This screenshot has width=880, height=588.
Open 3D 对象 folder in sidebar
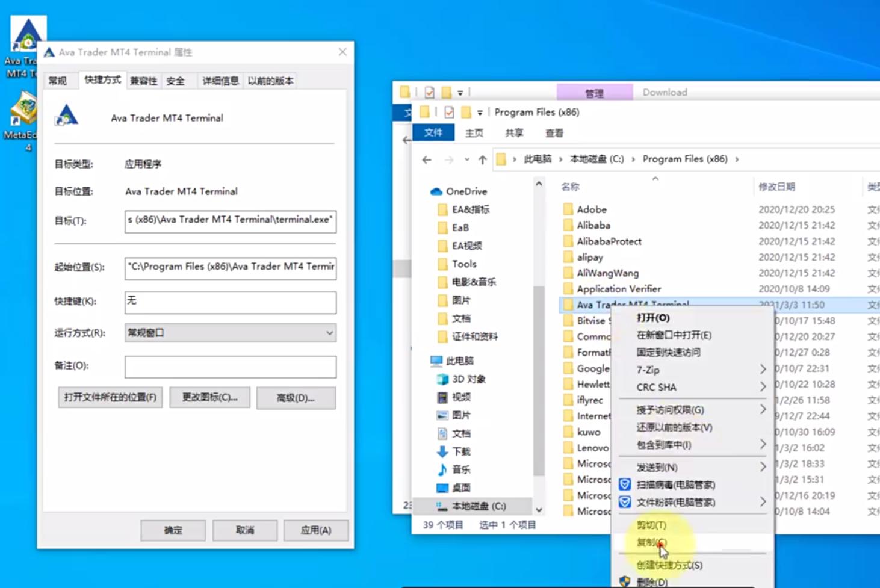pos(468,379)
